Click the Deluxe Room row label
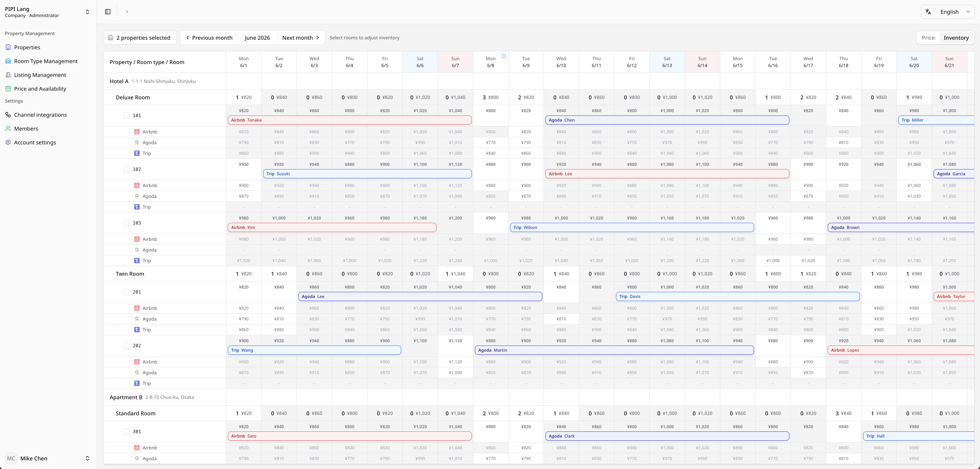The width and height of the screenshot is (980, 469). [x=133, y=97]
